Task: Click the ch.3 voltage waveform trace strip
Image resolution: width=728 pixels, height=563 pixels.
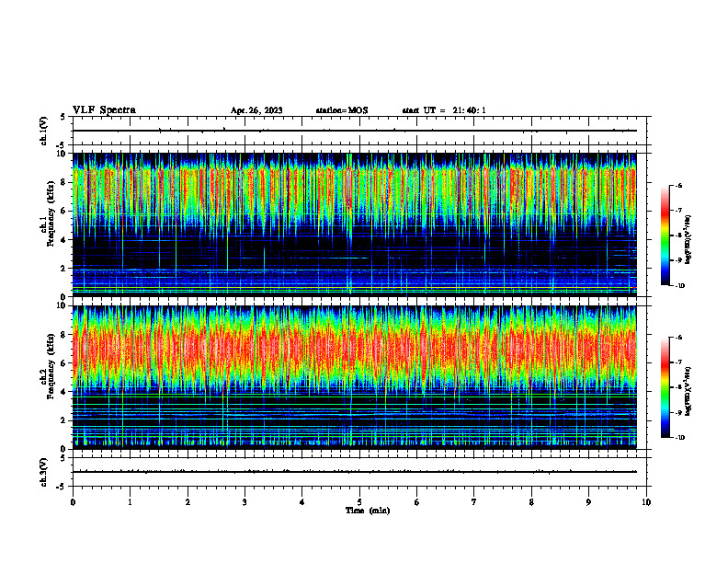Action: [355, 472]
